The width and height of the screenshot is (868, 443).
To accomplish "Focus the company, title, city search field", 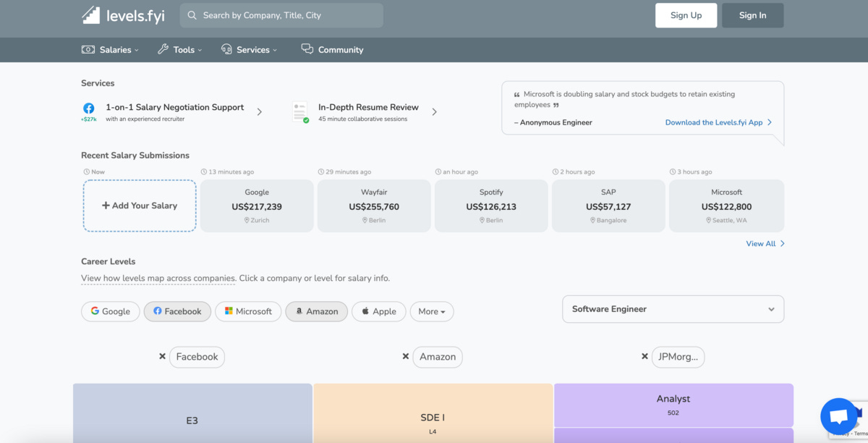I will 281,15.
